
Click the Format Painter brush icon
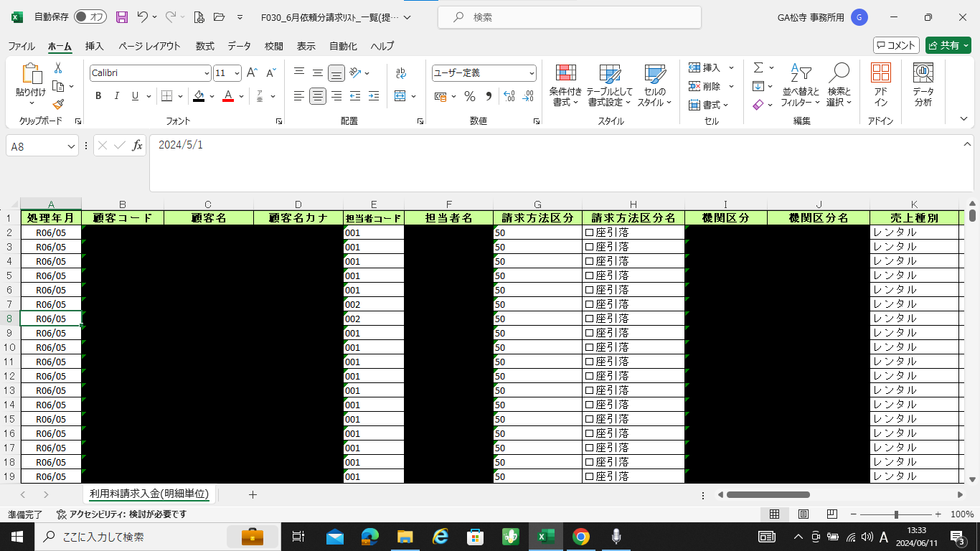pyautogui.click(x=58, y=105)
